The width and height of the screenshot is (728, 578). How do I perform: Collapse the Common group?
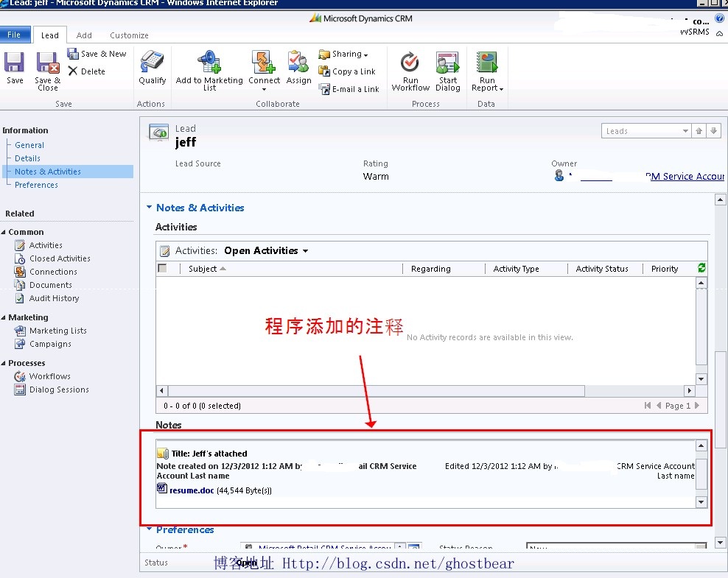(x=4, y=232)
